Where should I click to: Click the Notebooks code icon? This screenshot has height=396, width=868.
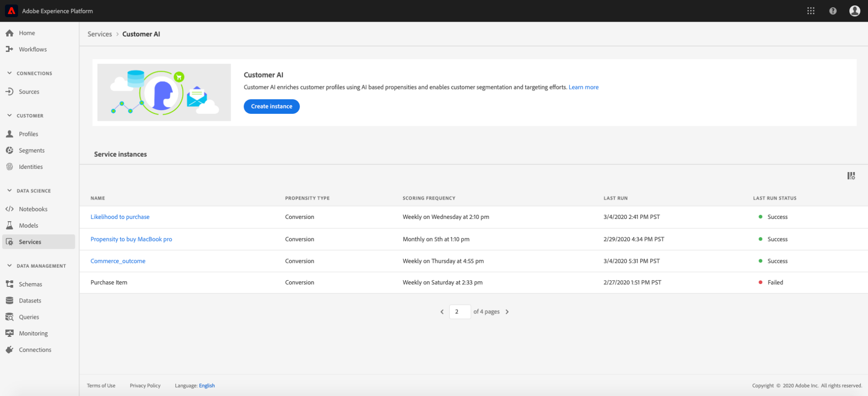click(x=9, y=209)
